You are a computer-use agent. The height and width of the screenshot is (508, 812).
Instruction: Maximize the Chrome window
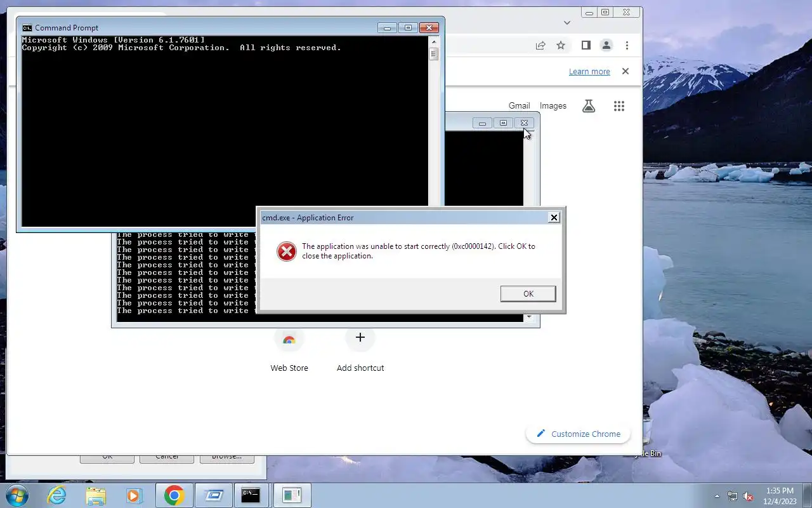coord(605,13)
